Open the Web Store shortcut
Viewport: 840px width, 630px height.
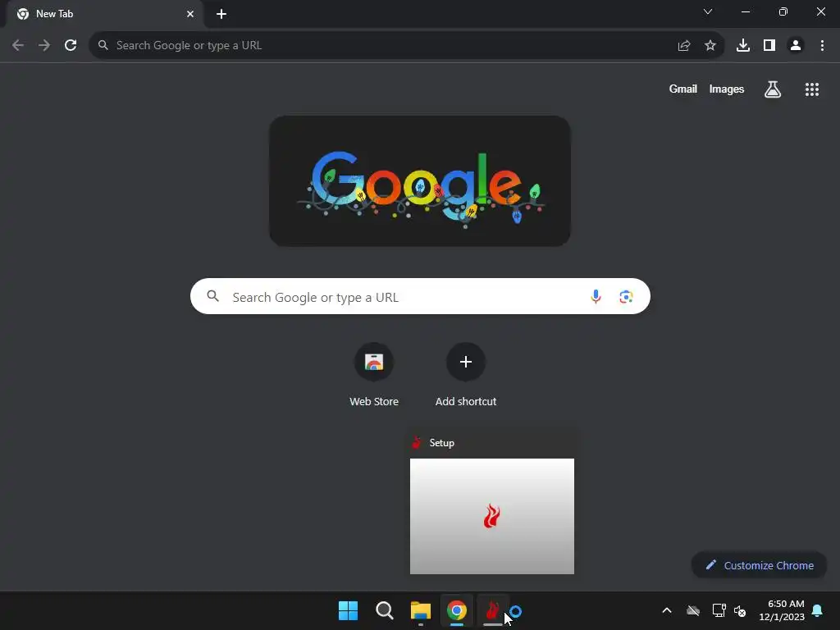coord(374,375)
